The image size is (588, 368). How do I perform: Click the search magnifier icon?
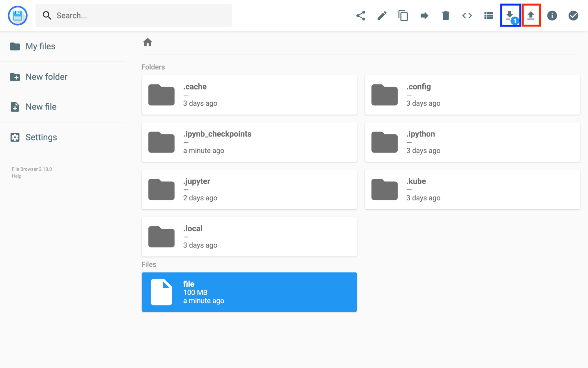point(47,16)
